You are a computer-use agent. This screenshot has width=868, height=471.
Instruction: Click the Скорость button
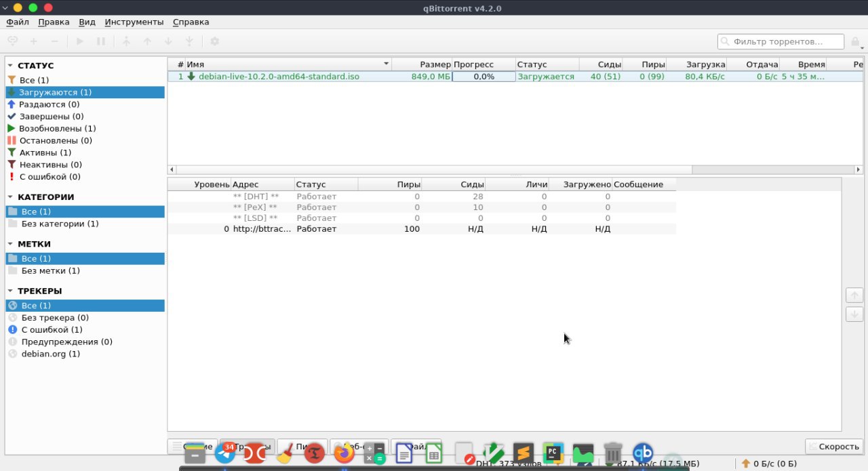pos(833,447)
